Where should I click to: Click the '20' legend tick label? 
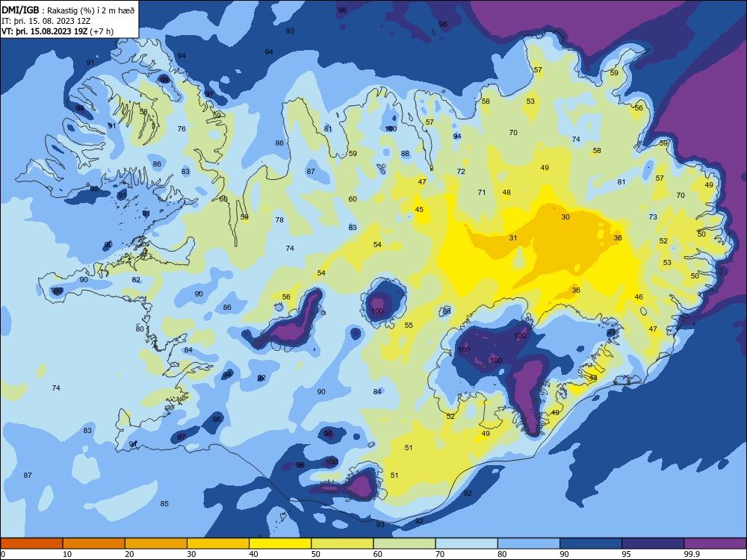point(129,554)
